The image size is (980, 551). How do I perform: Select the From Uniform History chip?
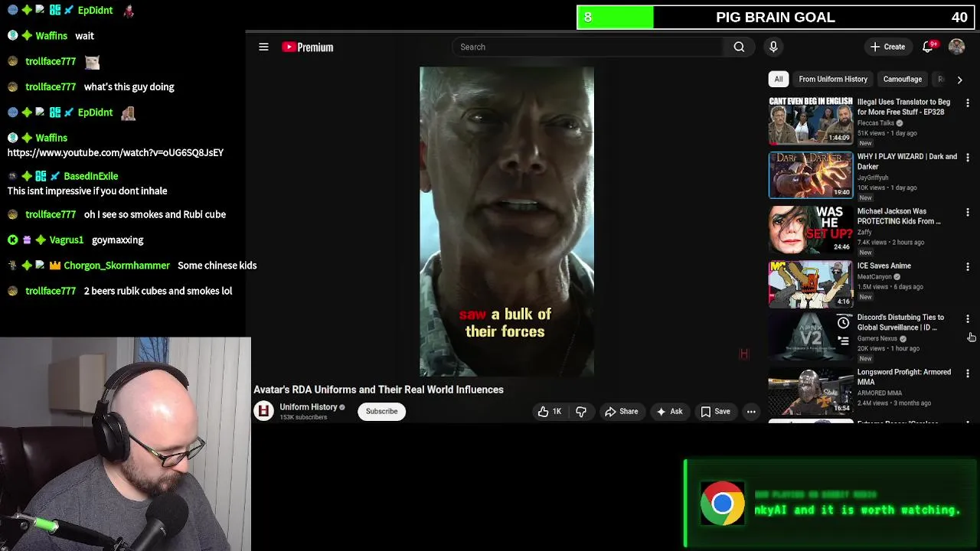(x=833, y=79)
